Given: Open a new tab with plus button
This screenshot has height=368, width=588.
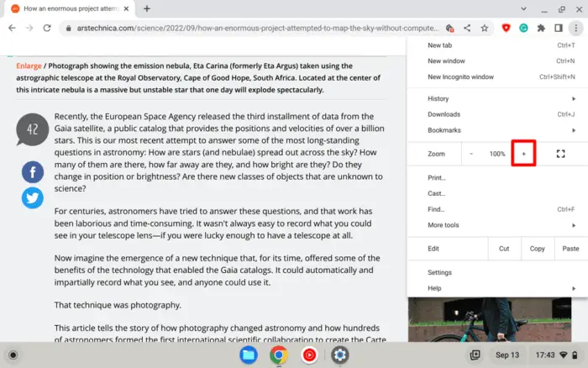Looking at the screenshot, I should (147, 8).
